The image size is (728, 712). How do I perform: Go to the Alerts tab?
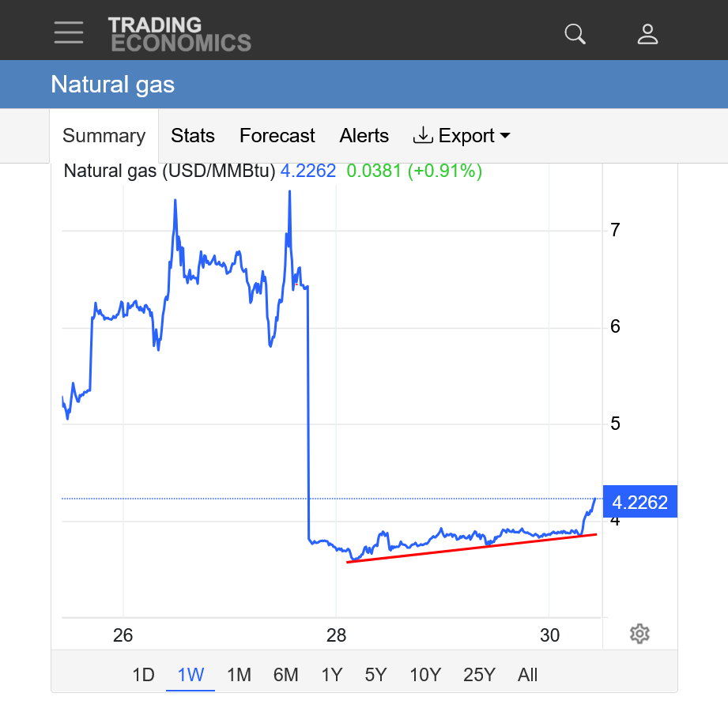(x=364, y=136)
